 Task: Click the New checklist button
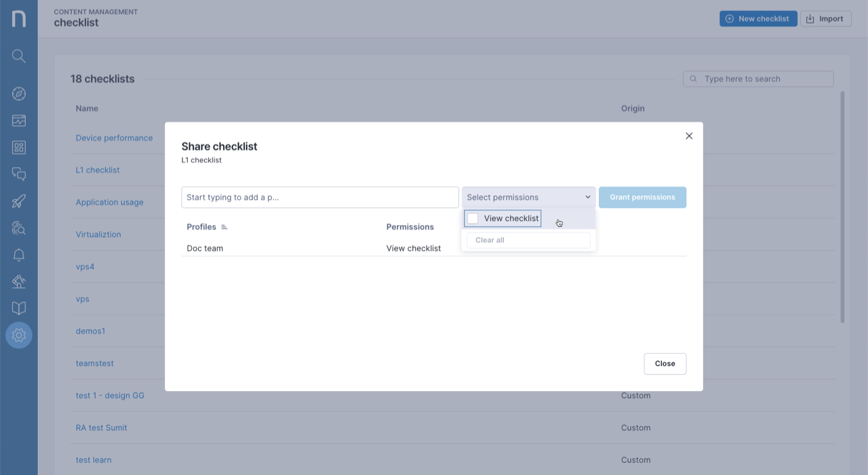point(757,19)
